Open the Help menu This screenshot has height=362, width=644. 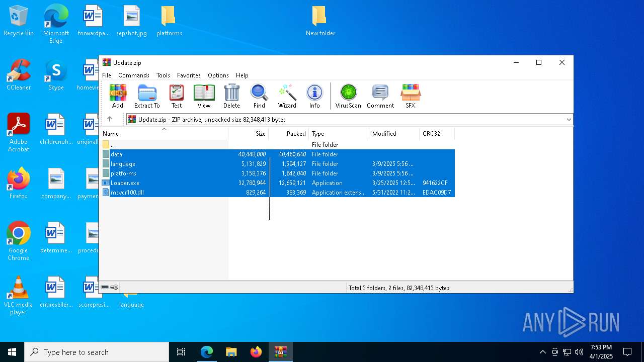(x=242, y=75)
